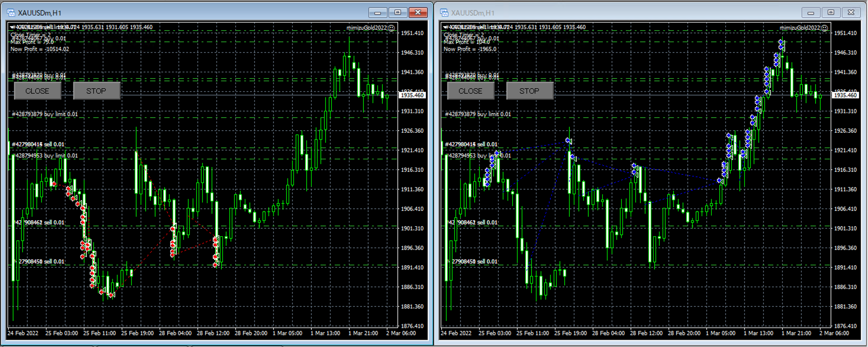Screen dimensions: 868x347
Task: Click 1935.460 current price label, right chart
Action: tap(845, 95)
